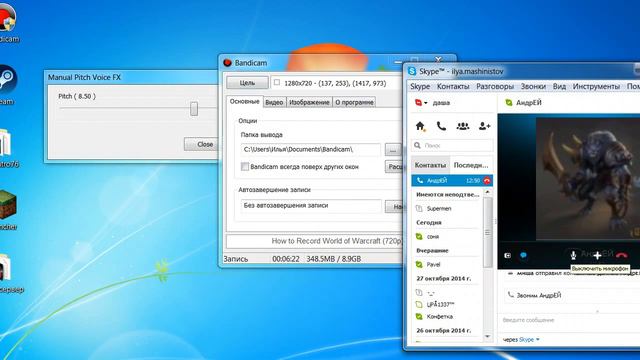The image size is (640, 360).
Task: Select the Основные tab in Bandicam
Action: coord(244,101)
